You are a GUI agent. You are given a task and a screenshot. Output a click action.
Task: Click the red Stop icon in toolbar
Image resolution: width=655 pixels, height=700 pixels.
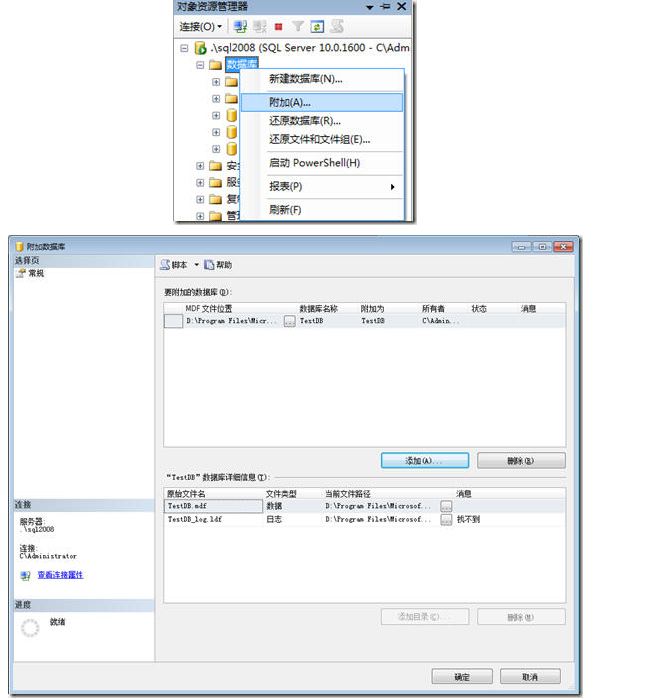tap(279, 27)
